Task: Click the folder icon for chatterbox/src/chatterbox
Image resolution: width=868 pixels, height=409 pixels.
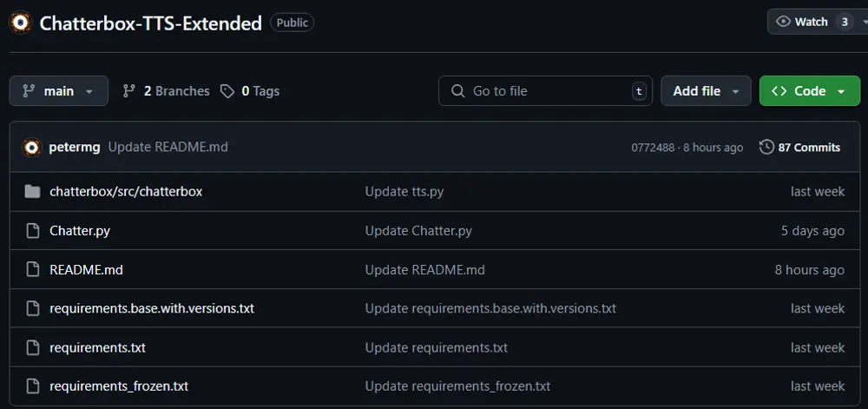Action: tap(33, 191)
